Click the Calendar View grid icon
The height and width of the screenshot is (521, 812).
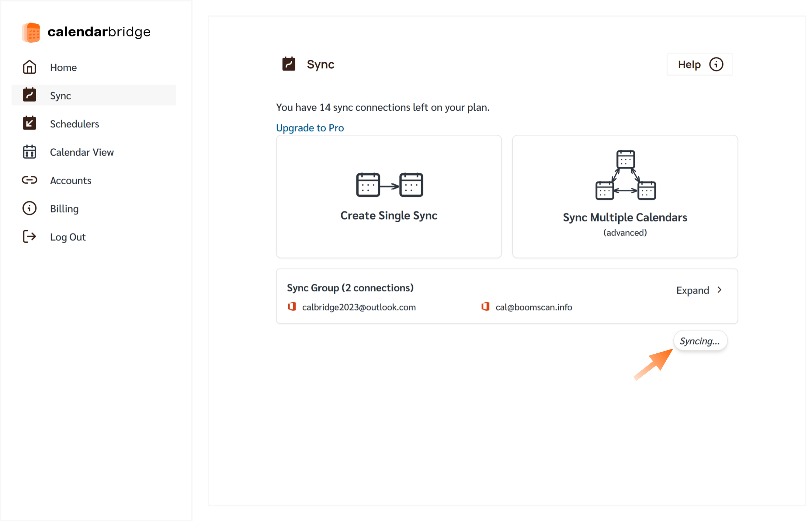(x=29, y=152)
